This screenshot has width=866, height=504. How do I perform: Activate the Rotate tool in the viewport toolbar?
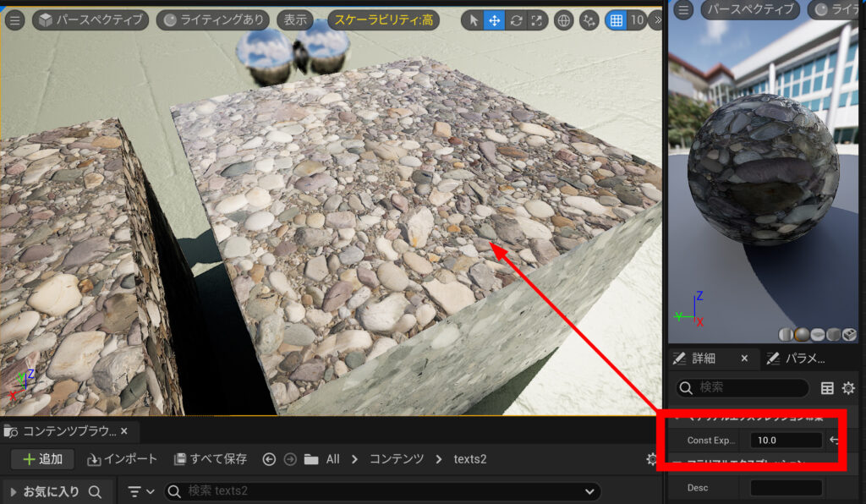517,21
